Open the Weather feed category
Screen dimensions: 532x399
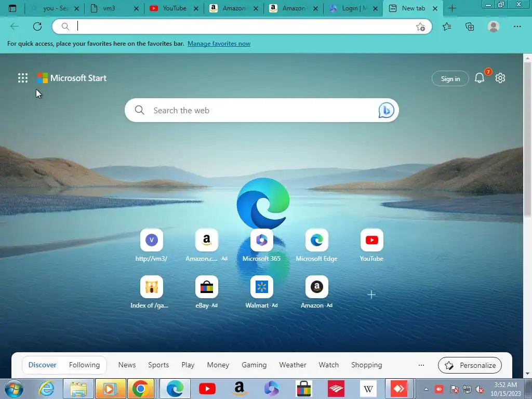(293, 365)
